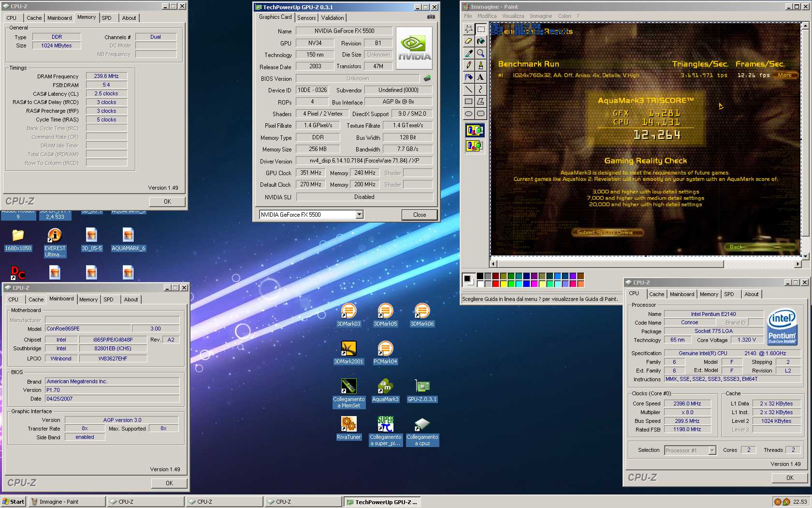812x508 pixels.
Task: Pick the white color swatch in Paint palette
Action: pos(480,284)
